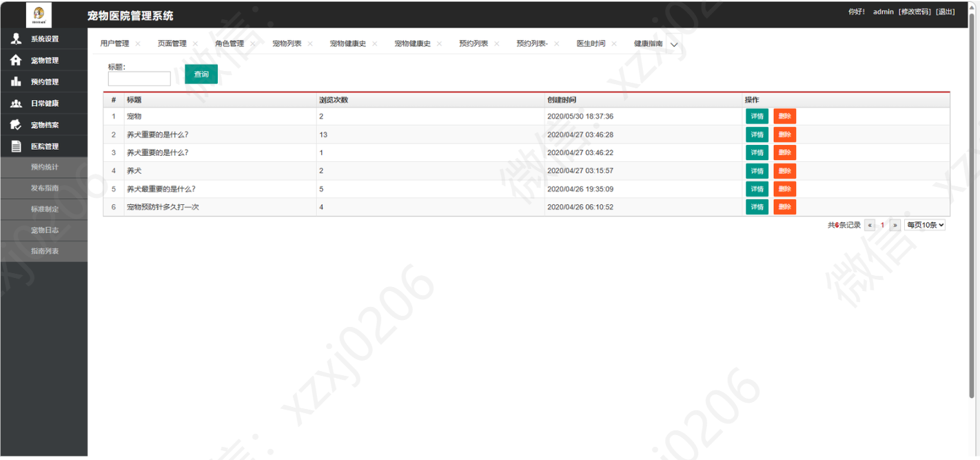980x460 pixels.
Task: Click 删除 for 养犬最重要的是什么? row
Action: [x=784, y=189]
